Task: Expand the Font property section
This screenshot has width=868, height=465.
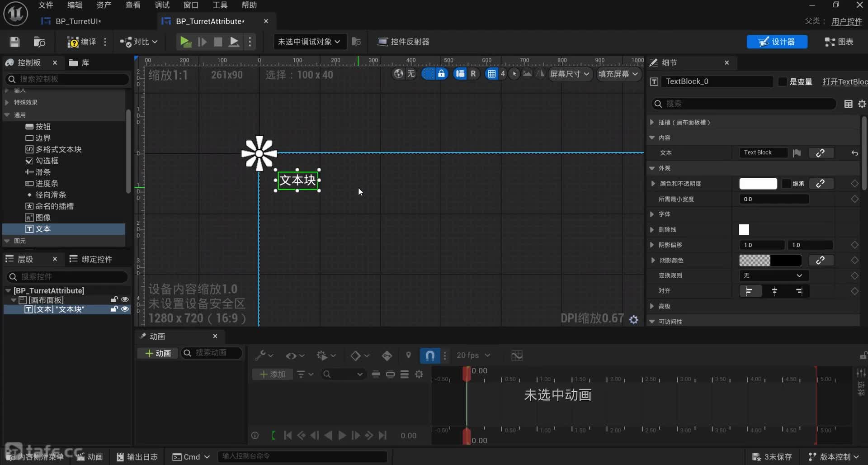Action: click(652, 214)
